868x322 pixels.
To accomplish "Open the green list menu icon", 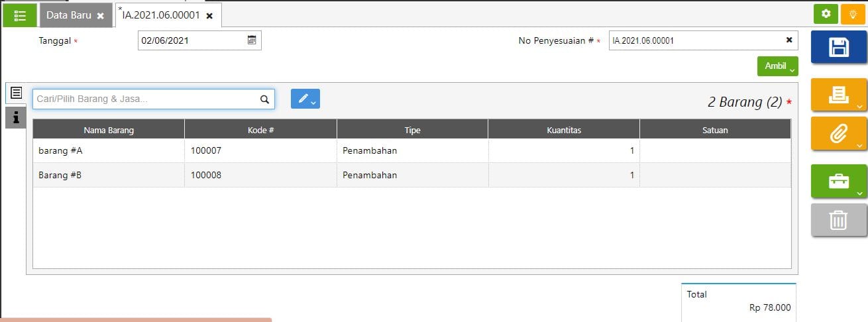I will click(x=20, y=15).
